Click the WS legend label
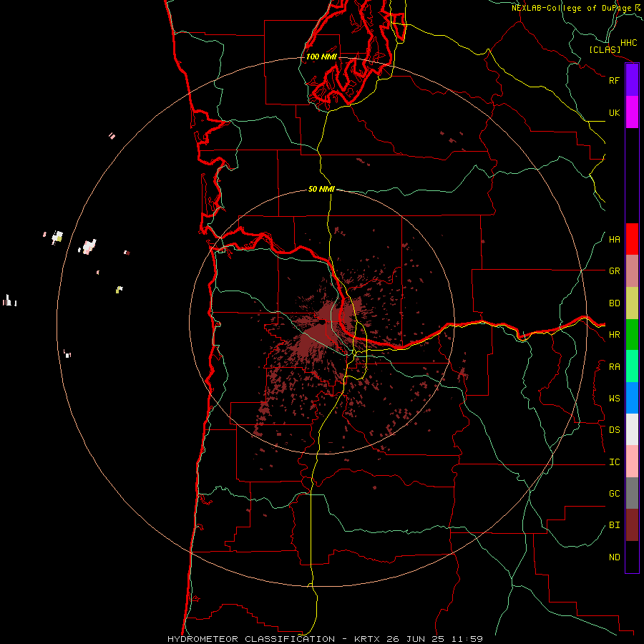The height and width of the screenshot is (644, 644). point(615,399)
